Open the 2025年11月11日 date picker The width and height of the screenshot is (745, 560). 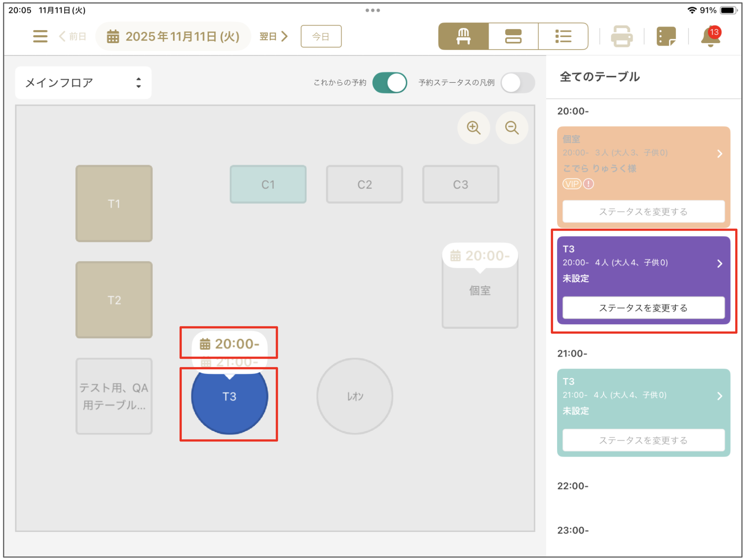pyautogui.click(x=173, y=36)
